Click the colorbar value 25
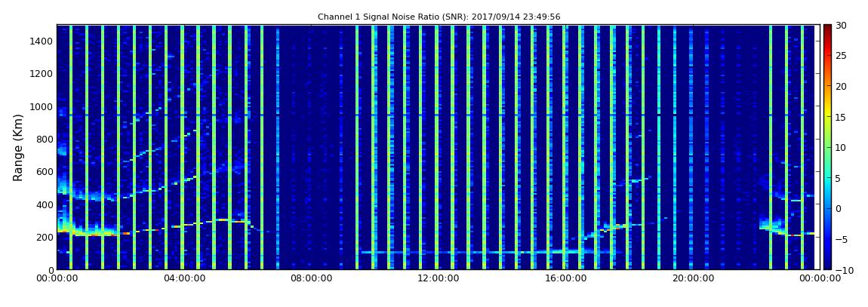Screen dimensions: 868x307 pyautogui.click(x=841, y=55)
